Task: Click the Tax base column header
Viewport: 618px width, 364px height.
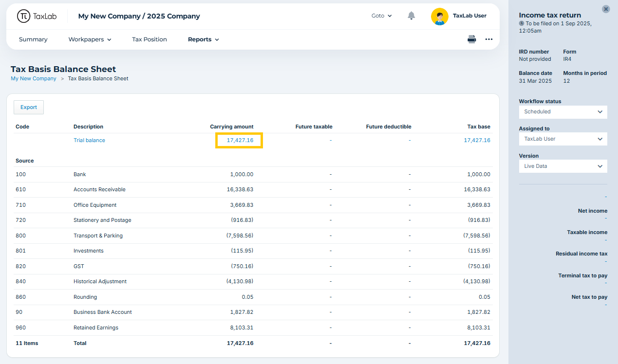Action: (x=479, y=127)
